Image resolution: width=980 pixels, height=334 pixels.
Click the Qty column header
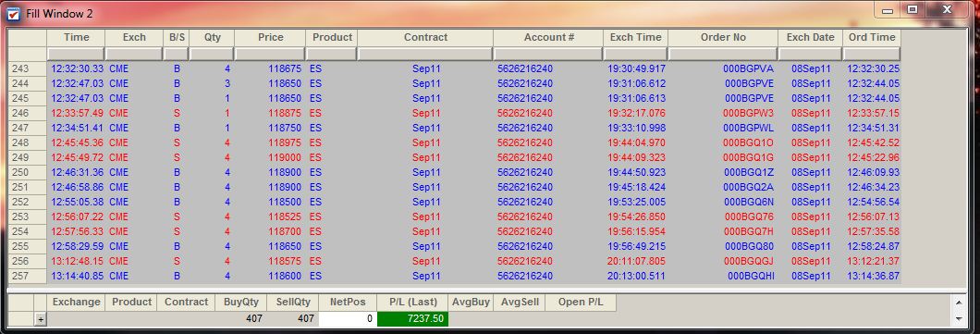[213, 38]
